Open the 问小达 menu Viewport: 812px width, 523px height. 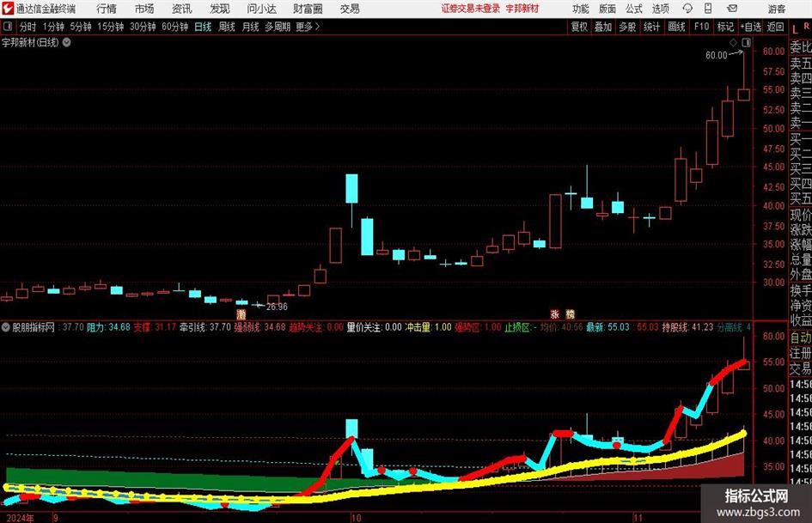point(261,9)
